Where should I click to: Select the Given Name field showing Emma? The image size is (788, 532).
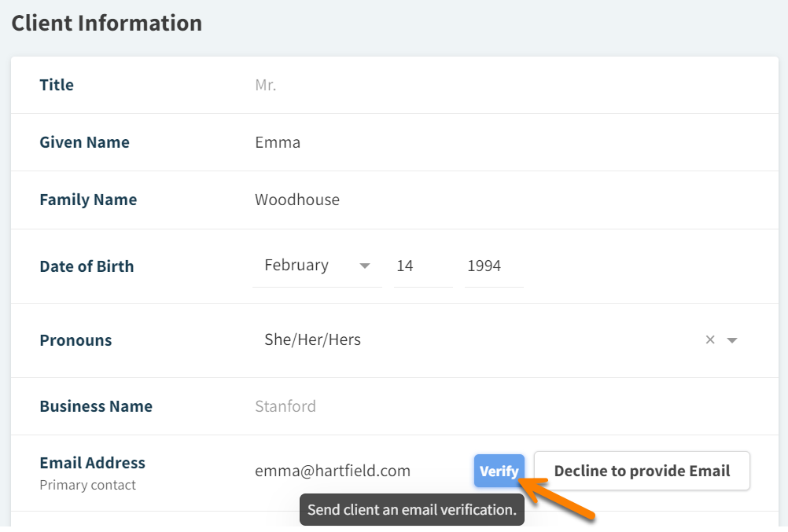coord(315,142)
